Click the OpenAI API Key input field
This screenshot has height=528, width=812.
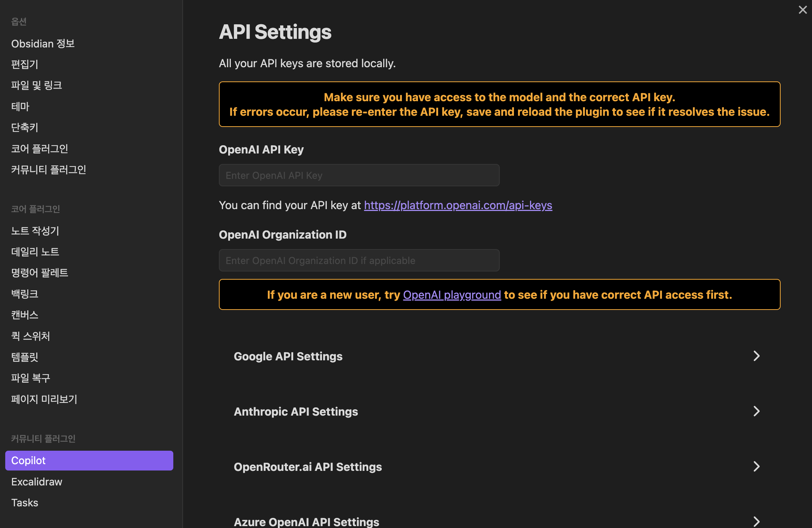coord(359,175)
